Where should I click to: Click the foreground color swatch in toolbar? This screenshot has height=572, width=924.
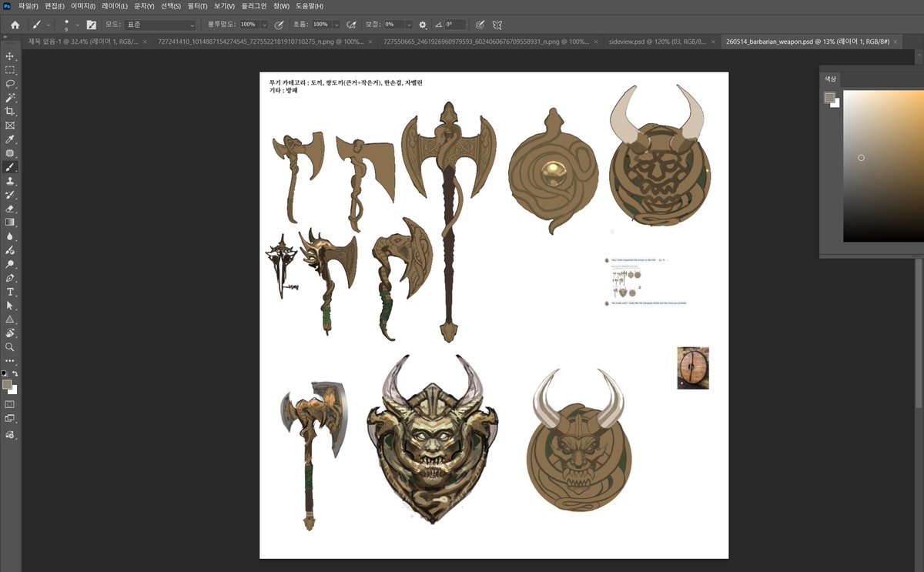(7, 384)
